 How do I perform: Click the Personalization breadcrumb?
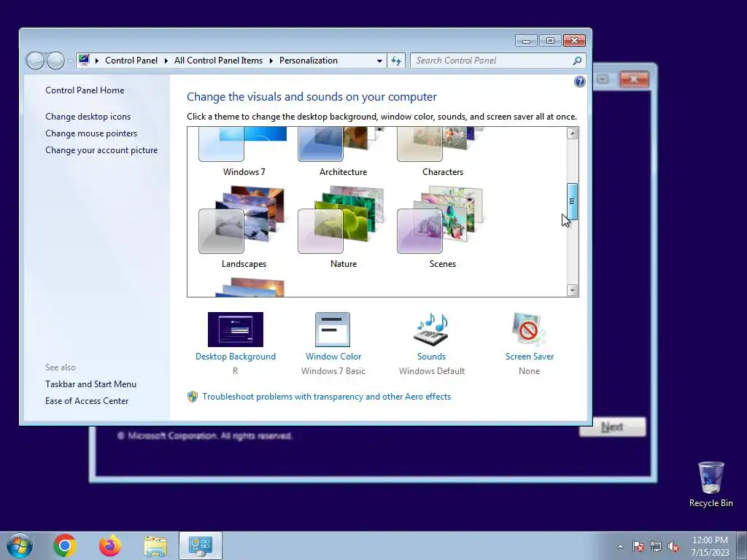(309, 61)
